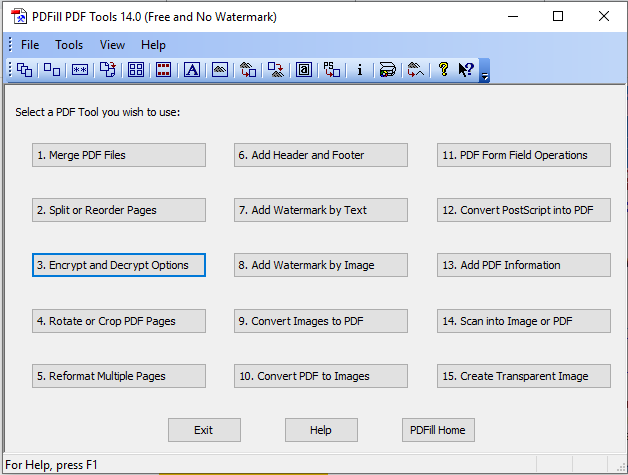The height and width of the screenshot is (475, 628).
Task: Click the PDF Information 'i' toolbar icon
Action: 360,70
